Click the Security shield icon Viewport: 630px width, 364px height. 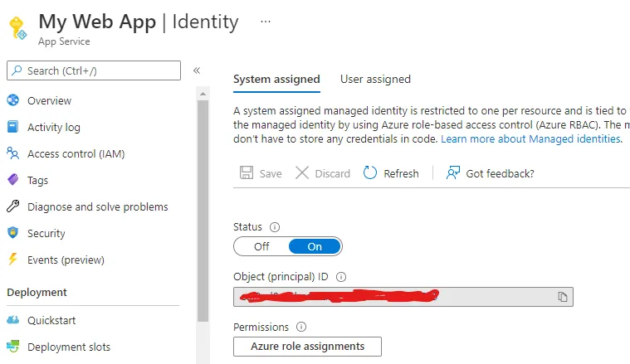(x=12, y=233)
